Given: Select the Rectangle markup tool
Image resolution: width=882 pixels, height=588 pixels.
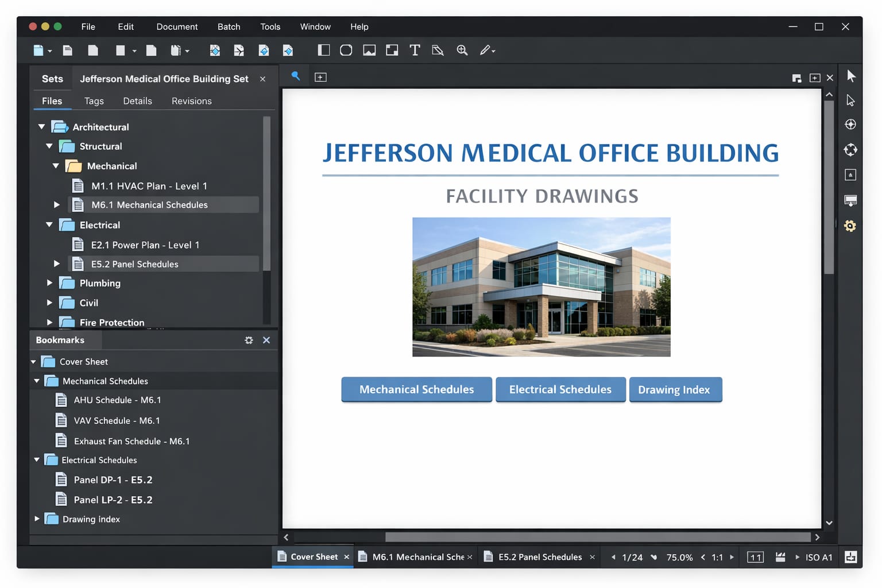Looking at the screenshot, I should pyautogui.click(x=323, y=51).
